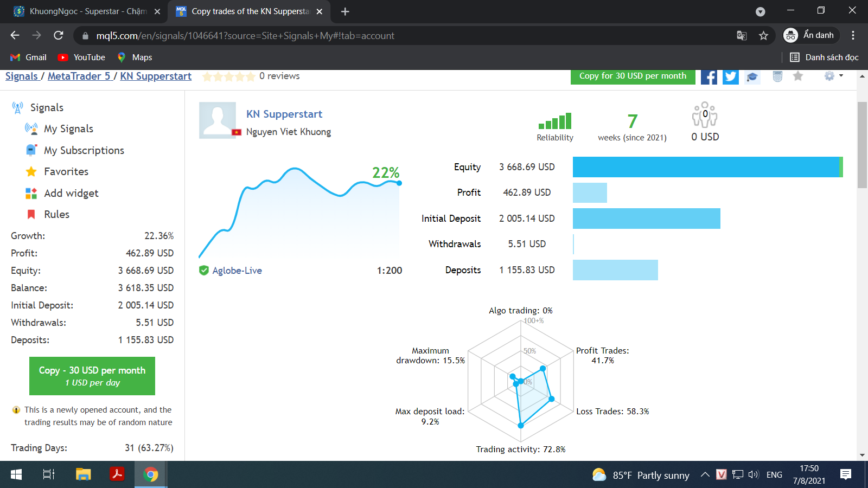Click the translate page icon
Screen dimensions: 868x488
coord(742,35)
